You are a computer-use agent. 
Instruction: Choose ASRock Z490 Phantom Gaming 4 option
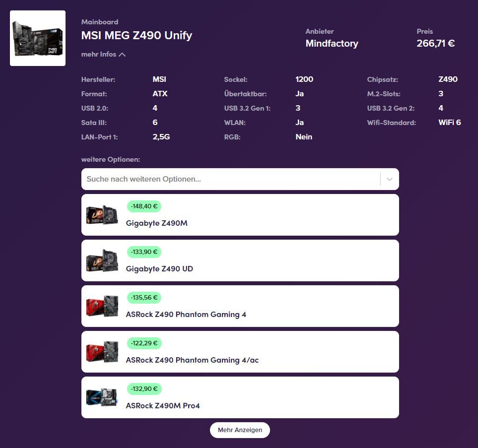click(240, 306)
